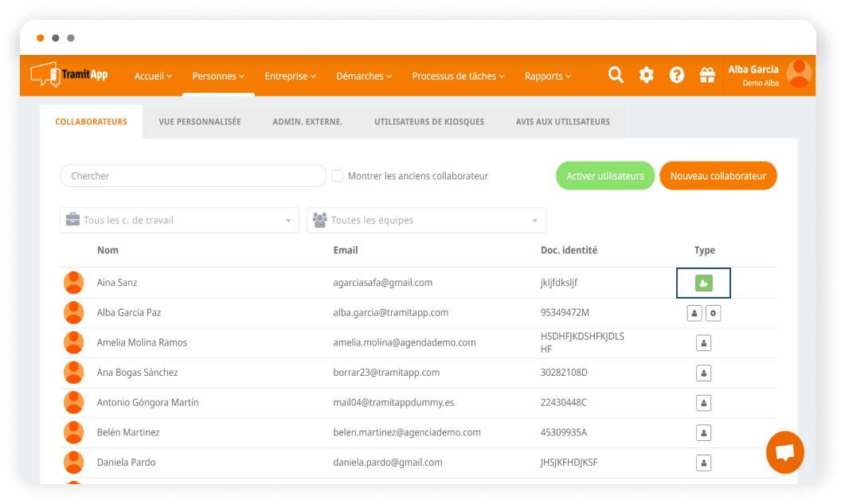The width and height of the screenshot is (845, 504).
Task: Switch to the Vue Personnalisée tab
Action: tap(199, 122)
